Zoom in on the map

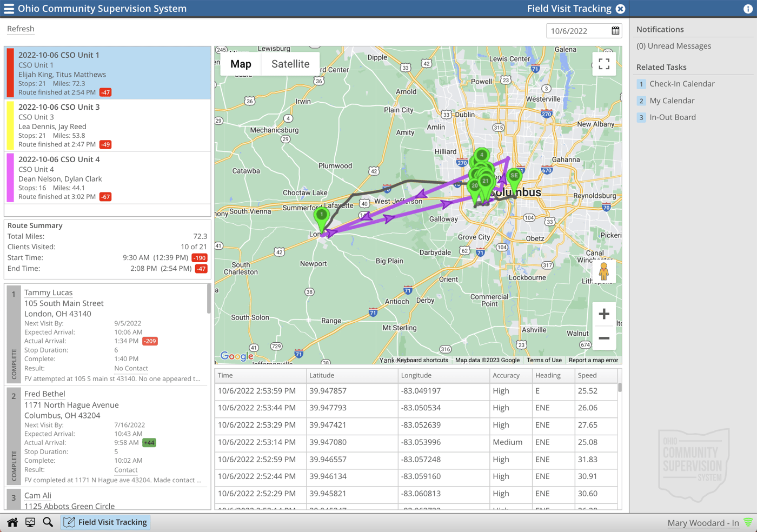(x=604, y=314)
